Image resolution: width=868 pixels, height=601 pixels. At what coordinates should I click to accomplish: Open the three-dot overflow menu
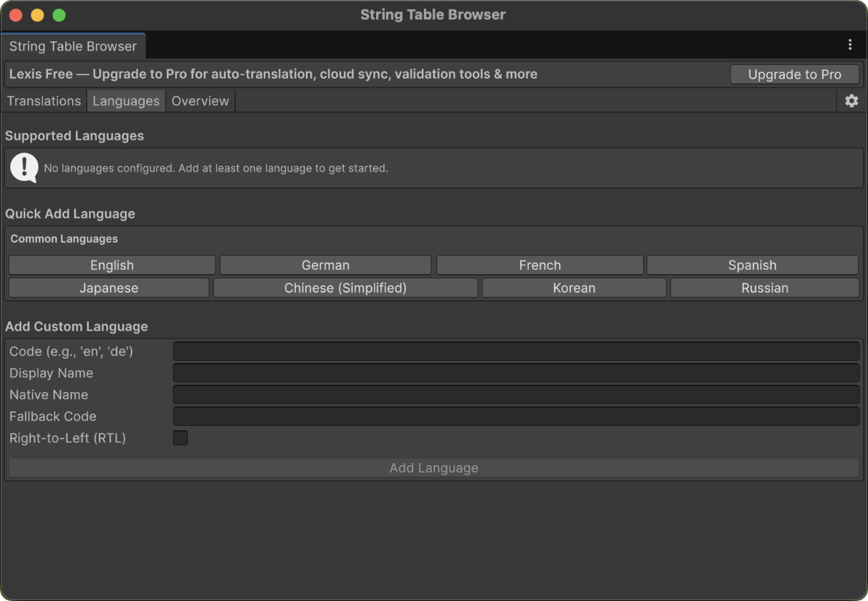[851, 45]
